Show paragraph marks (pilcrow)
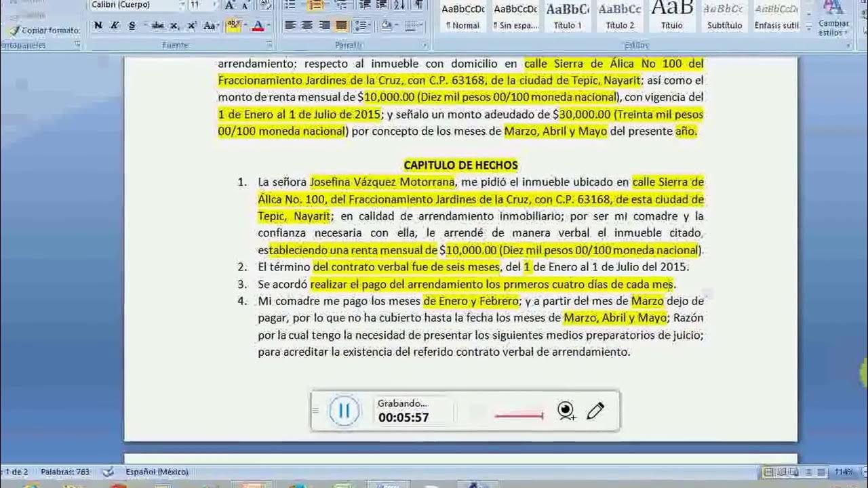This screenshot has height=488, width=868. coord(418,5)
